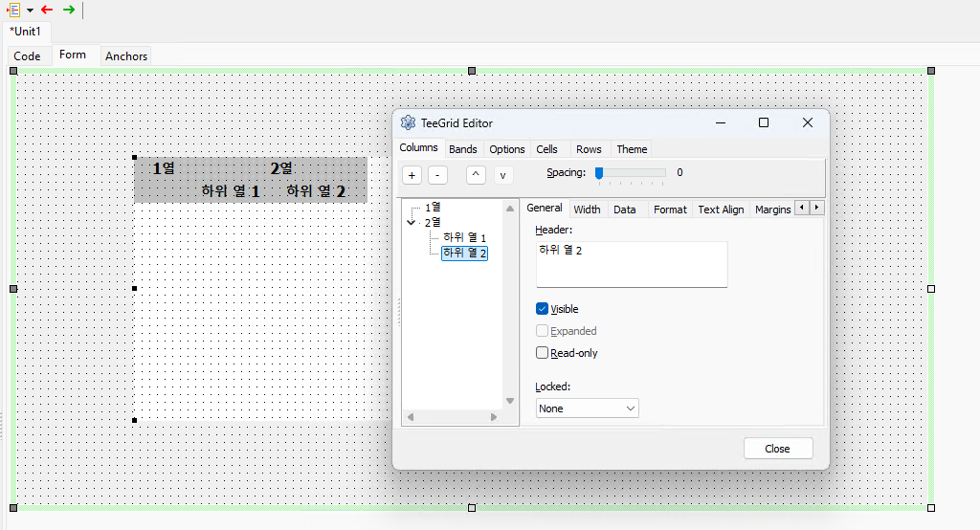
Task: Open the Text Align tab
Action: [721, 210]
